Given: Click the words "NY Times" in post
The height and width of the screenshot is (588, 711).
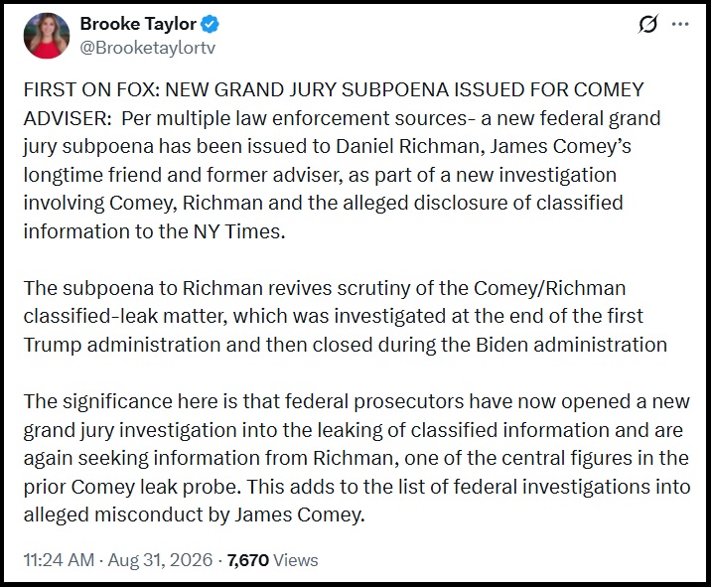Looking at the screenshot, I should coord(239,231).
